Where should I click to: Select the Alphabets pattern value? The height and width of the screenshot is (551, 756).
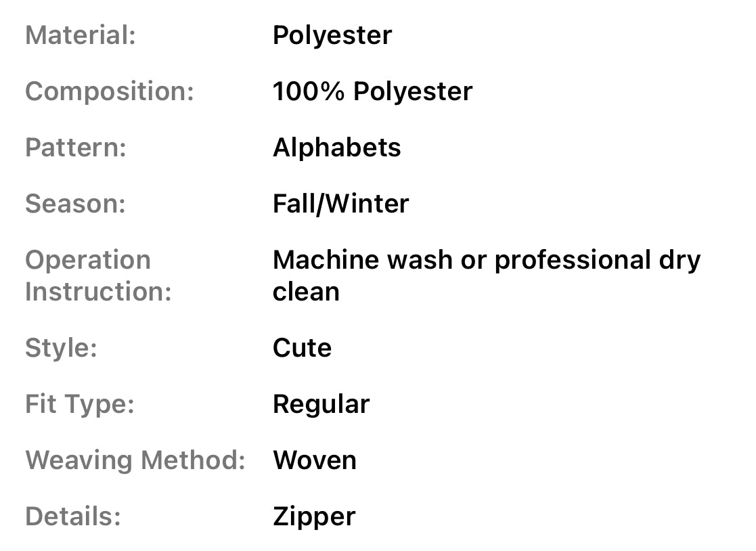[x=336, y=148]
